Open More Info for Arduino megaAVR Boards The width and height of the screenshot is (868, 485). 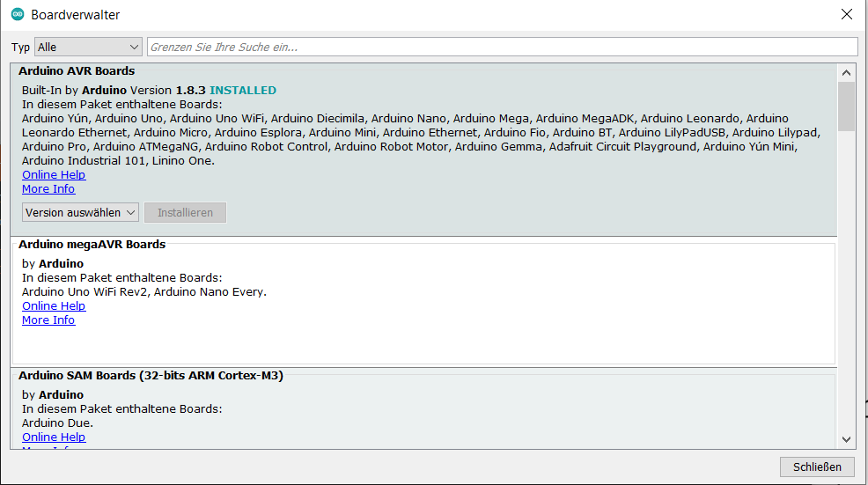click(x=48, y=320)
